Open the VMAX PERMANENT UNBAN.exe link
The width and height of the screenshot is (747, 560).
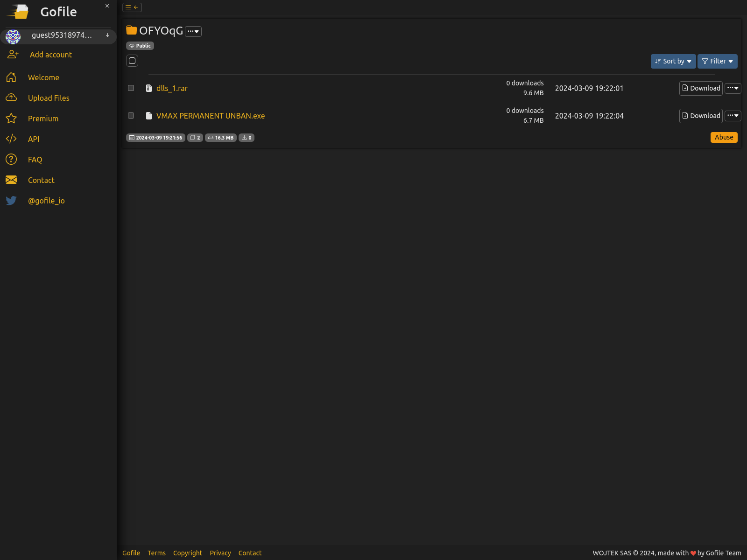[x=211, y=116]
